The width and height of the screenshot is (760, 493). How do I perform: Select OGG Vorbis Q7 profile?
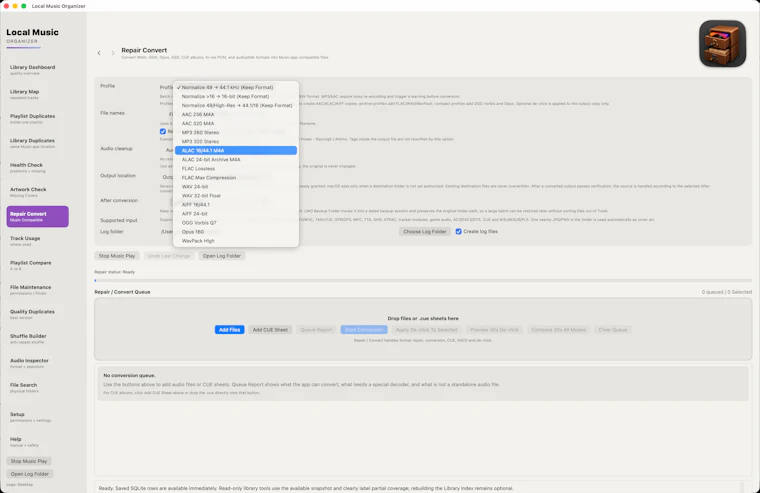click(236, 223)
